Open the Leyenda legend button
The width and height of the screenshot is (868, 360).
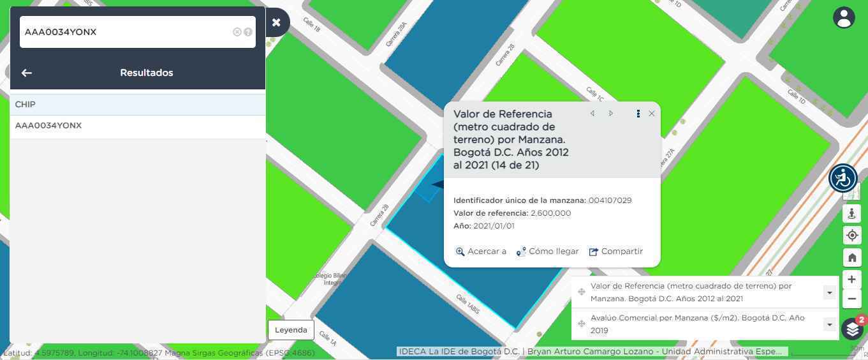pyautogui.click(x=291, y=330)
